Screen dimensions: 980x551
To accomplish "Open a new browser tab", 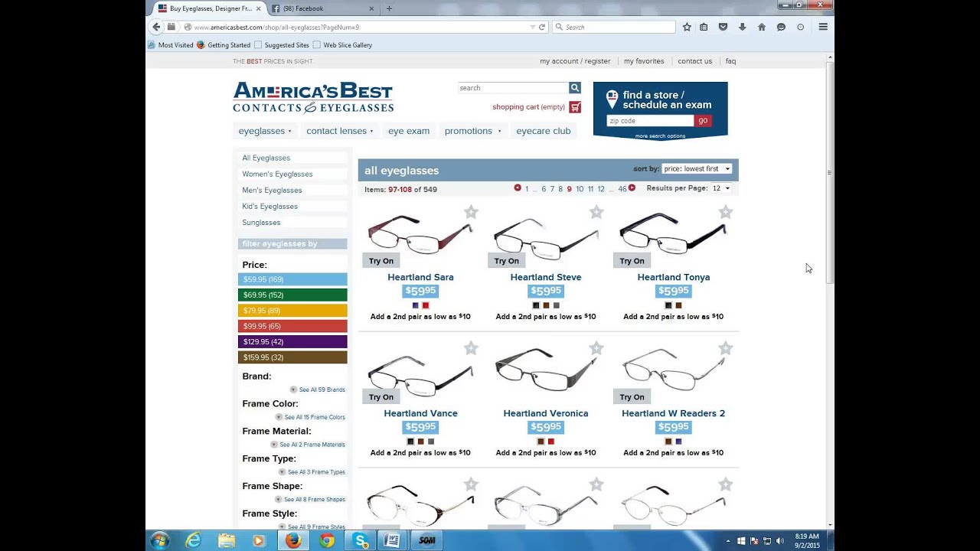I will (389, 8).
